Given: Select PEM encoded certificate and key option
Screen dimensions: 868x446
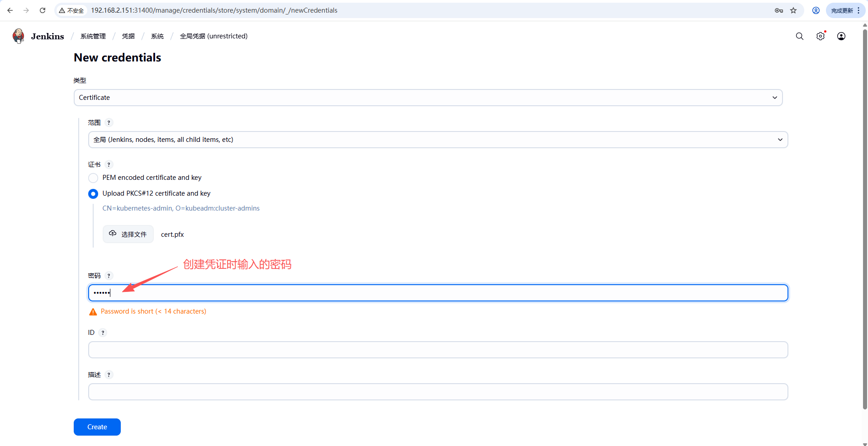Looking at the screenshot, I should [x=93, y=178].
